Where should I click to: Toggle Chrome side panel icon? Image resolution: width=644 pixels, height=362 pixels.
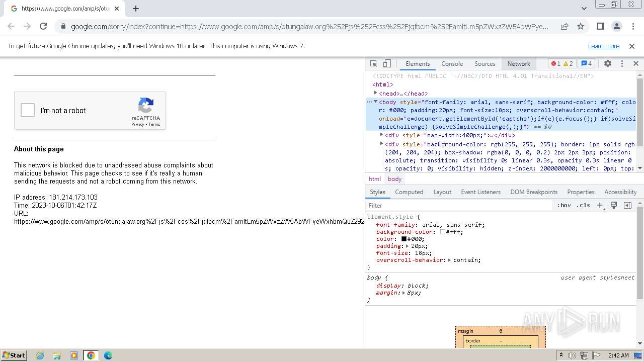pyautogui.click(x=600, y=27)
